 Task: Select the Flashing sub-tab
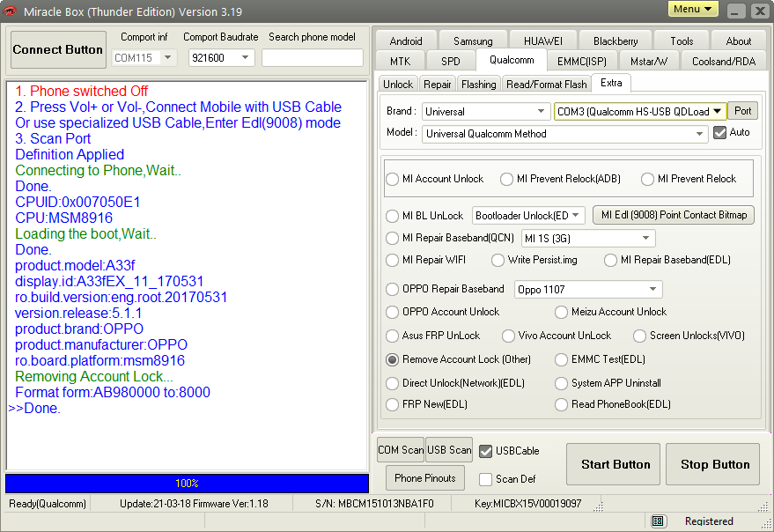coord(478,85)
